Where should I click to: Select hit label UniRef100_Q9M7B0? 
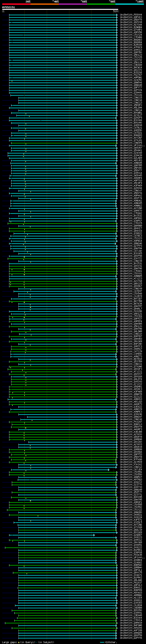click(131, 53)
